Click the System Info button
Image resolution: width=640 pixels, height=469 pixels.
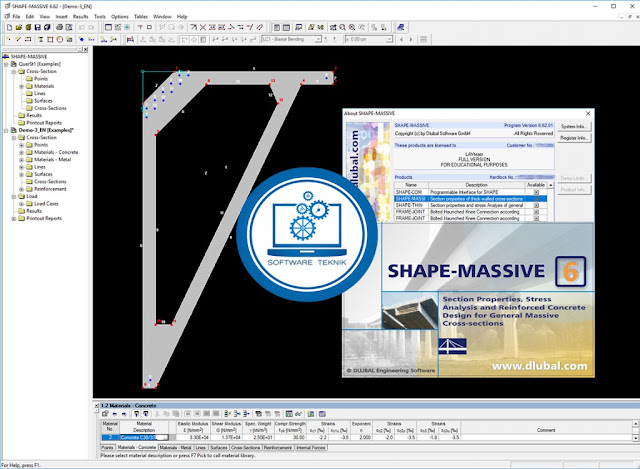click(x=574, y=127)
